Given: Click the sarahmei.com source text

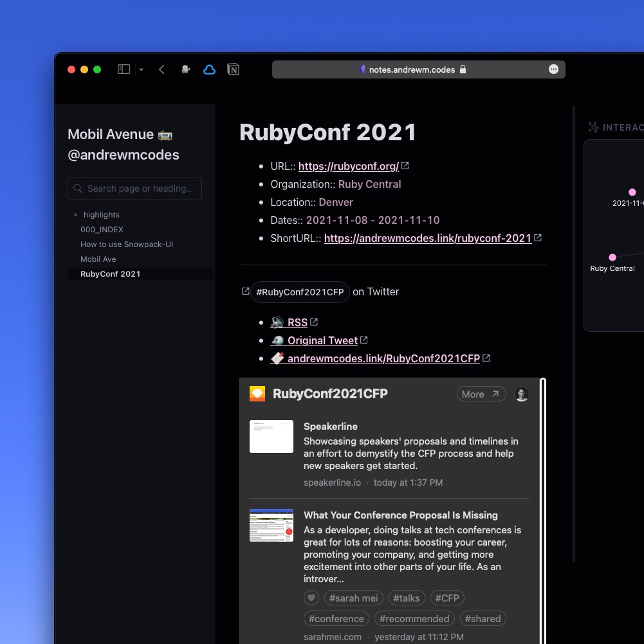Looking at the screenshot, I should tap(333, 637).
